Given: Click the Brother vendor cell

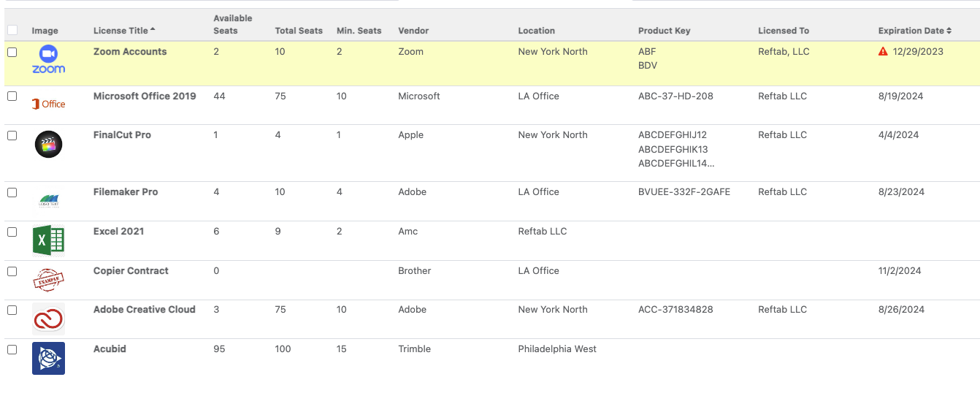Looking at the screenshot, I should 415,271.
